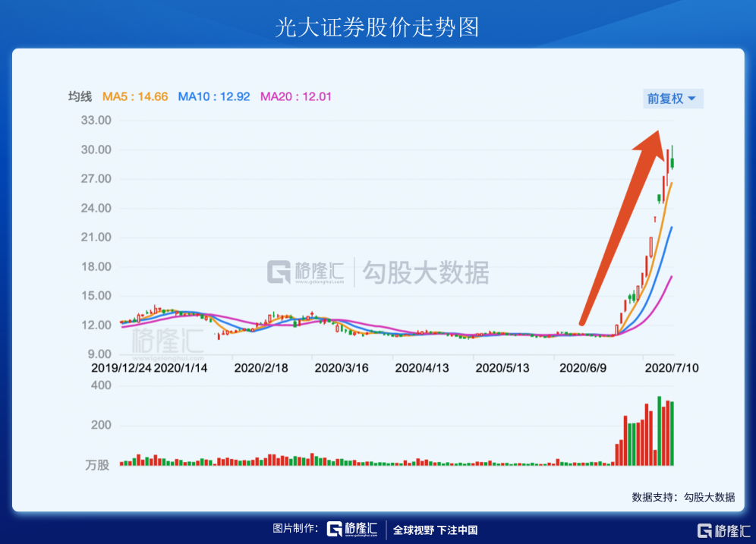Click the 数据支持：勾股大数据 credit text
Image resolution: width=756 pixels, height=544 pixels.
coord(683,497)
